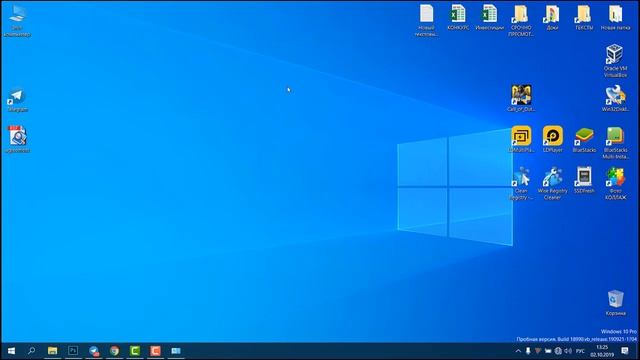Open the Доки shortcut icon
This screenshot has width=640, height=360.
coord(552,17)
